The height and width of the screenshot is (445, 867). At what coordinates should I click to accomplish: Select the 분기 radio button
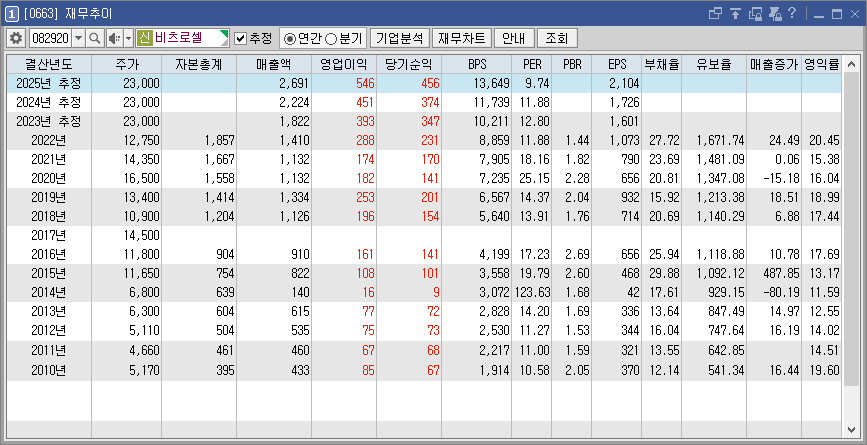(331, 39)
